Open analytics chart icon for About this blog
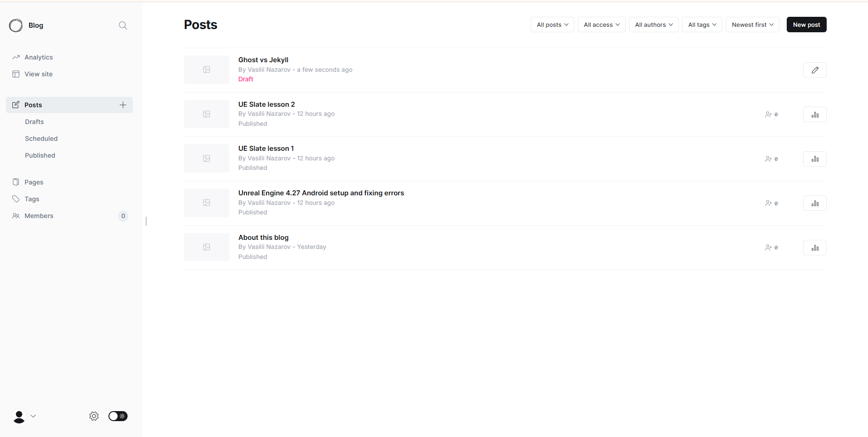 pyautogui.click(x=814, y=248)
